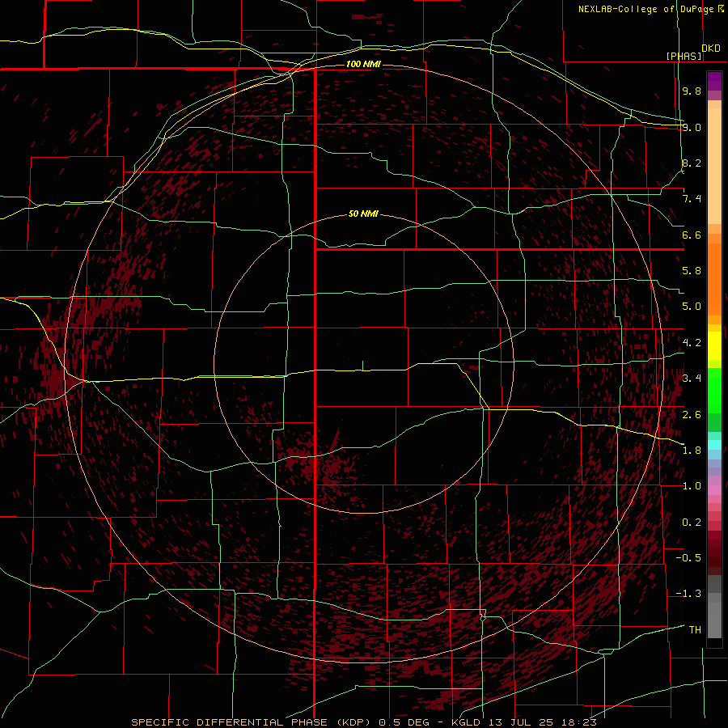
Task: Click the DKD label above the color bar
Action: point(711,49)
